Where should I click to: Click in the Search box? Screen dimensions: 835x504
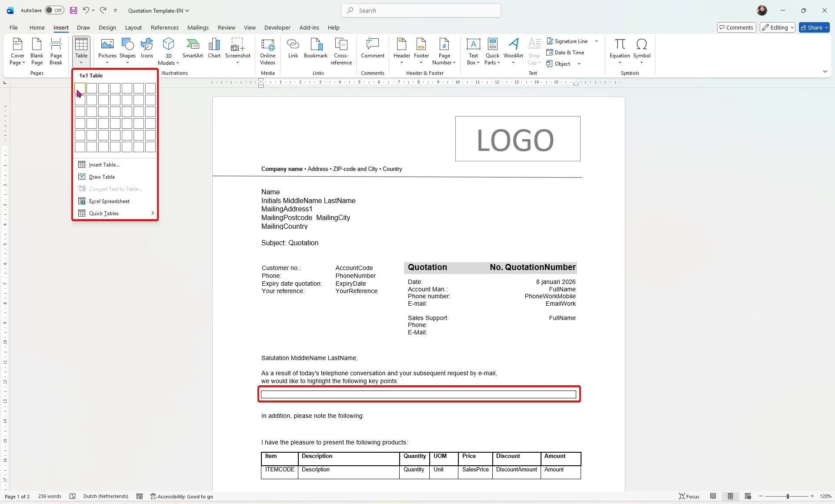click(x=421, y=10)
